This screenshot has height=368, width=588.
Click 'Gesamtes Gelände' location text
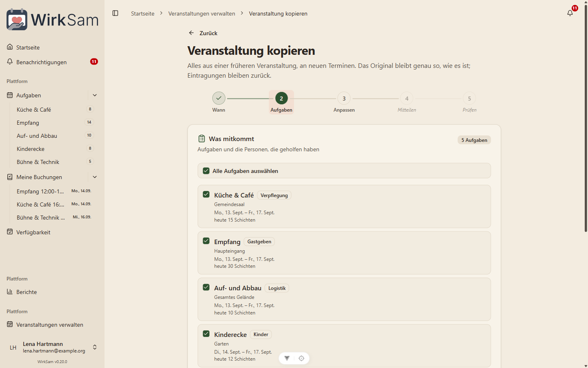point(234,297)
